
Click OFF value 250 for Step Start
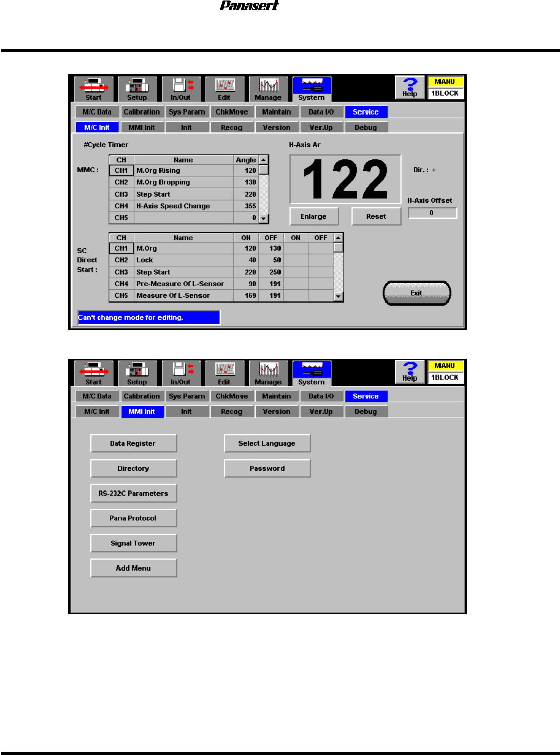271,272
